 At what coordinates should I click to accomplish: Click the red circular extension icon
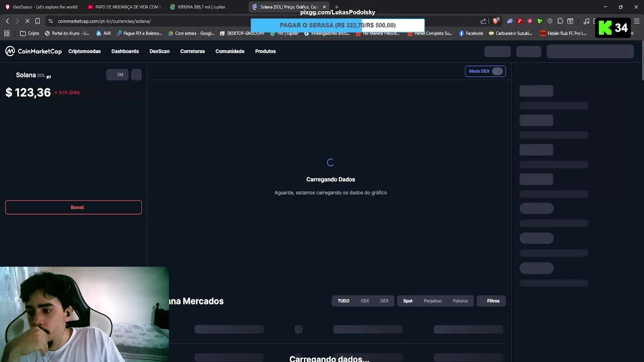(530, 21)
